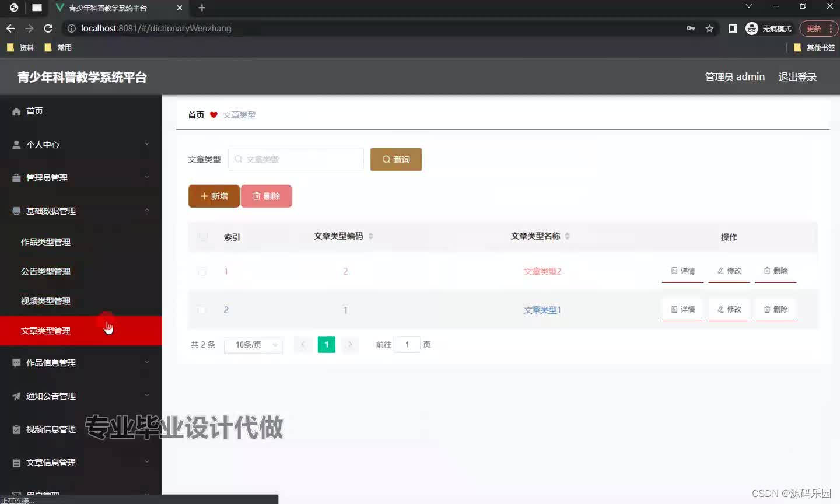Click 退出登录 to log out
Screen dimensions: 840x504
point(797,76)
